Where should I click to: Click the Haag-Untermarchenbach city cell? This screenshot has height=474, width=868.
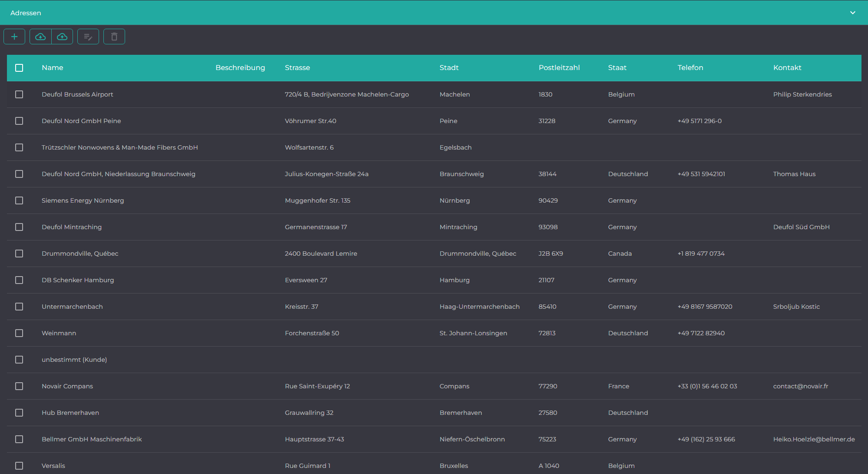(x=480, y=307)
